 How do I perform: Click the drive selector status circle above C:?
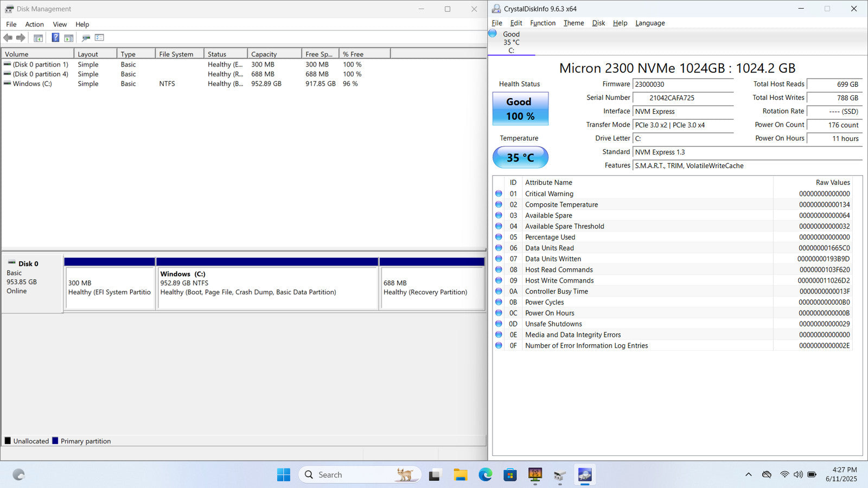(x=493, y=33)
